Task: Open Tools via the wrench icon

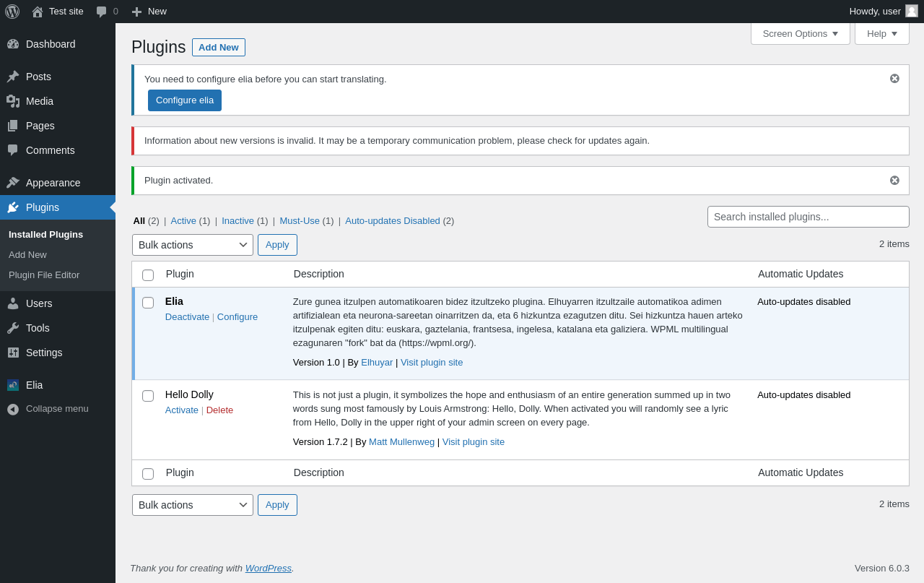Action: (13, 328)
